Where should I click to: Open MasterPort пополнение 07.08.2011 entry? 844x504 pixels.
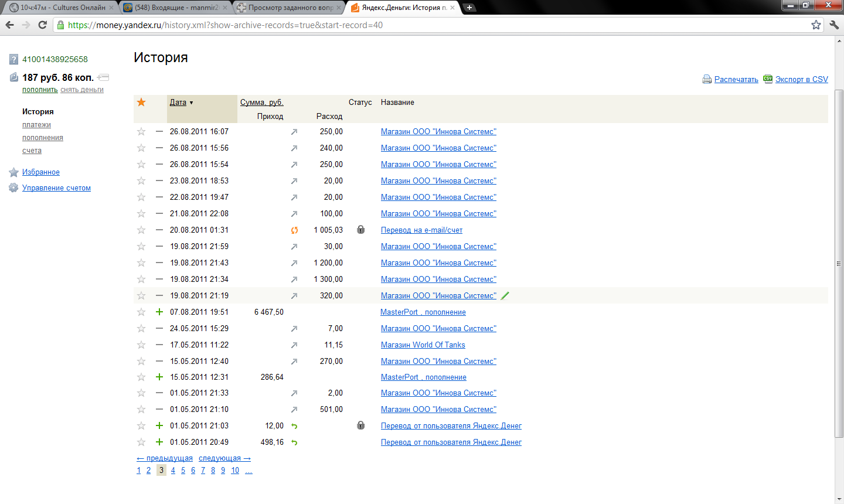pyautogui.click(x=423, y=312)
